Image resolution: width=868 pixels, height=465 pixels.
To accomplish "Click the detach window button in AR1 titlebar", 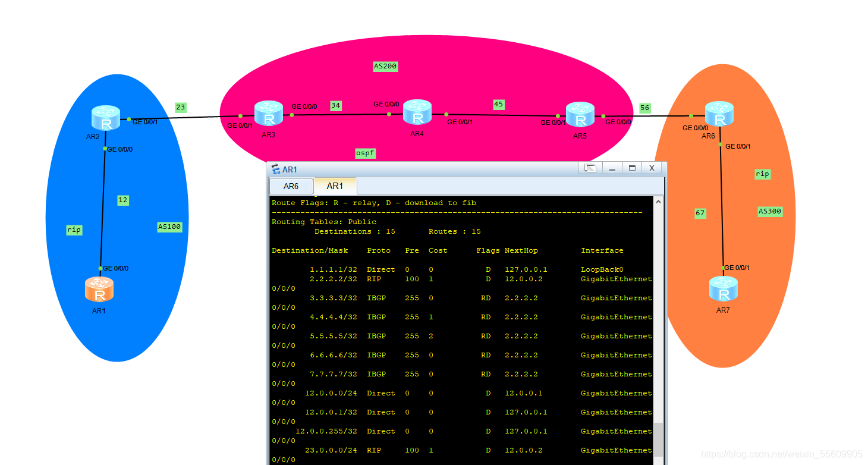I will pos(590,168).
